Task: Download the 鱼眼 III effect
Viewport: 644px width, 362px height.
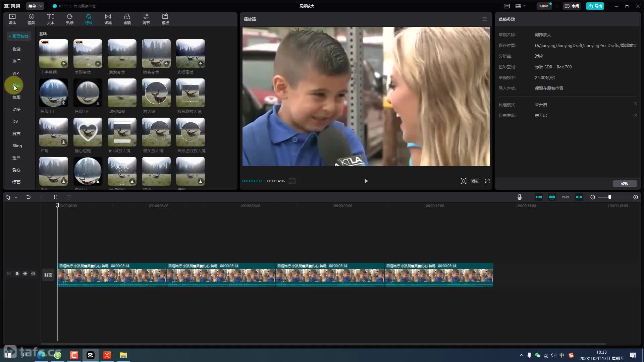Action: tap(64, 103)
